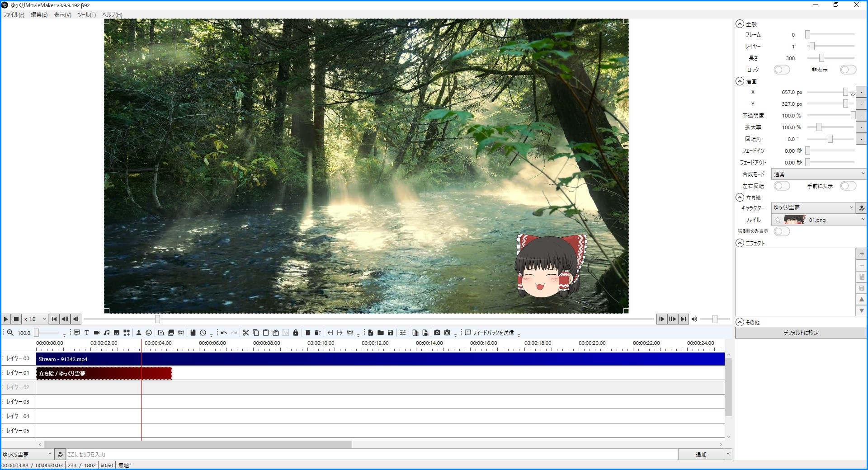
Task: Paste item with clipboard icon
Action: [x=266, y=333]
